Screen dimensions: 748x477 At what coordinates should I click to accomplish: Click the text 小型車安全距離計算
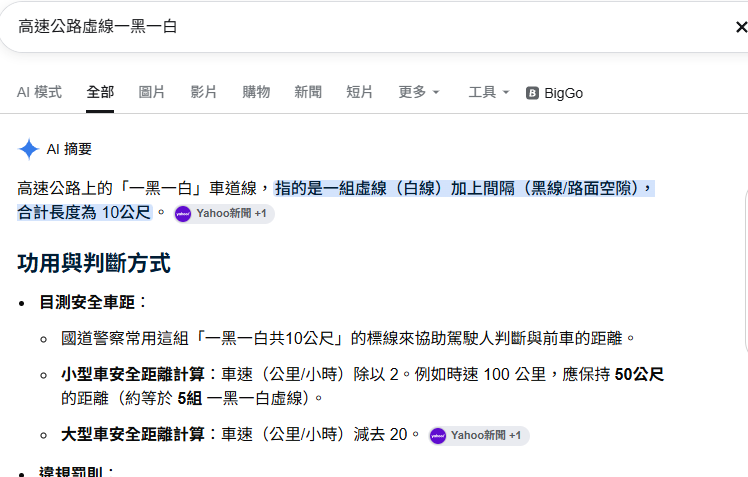coord(133,374)
